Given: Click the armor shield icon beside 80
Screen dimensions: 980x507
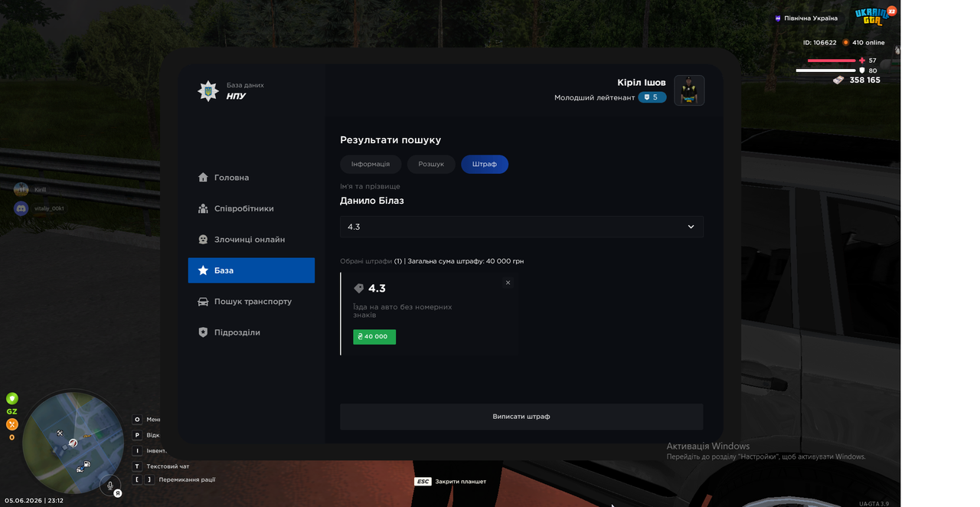Looking at the screenshot, I should pyautogui.click(x=862, y=70).
